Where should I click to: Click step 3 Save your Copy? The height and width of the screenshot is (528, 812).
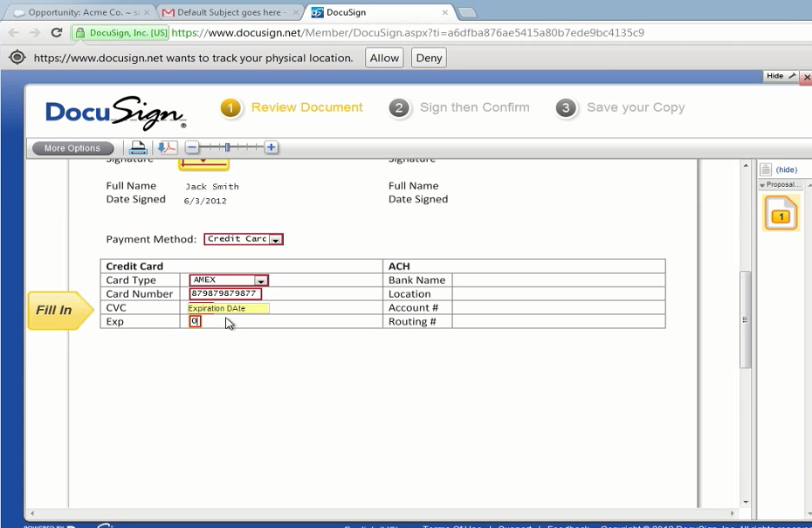pos(620,107)
